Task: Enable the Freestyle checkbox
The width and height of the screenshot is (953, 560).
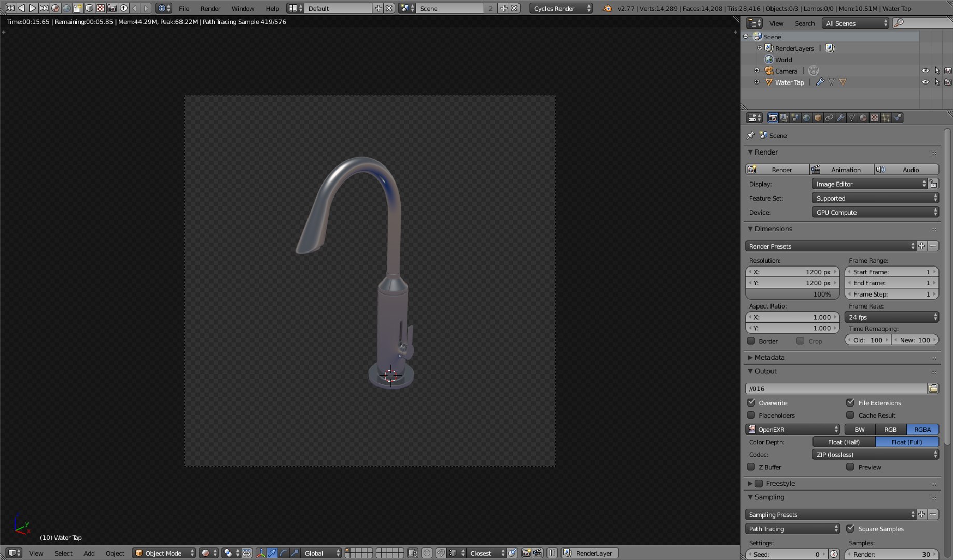Action: 759,483
